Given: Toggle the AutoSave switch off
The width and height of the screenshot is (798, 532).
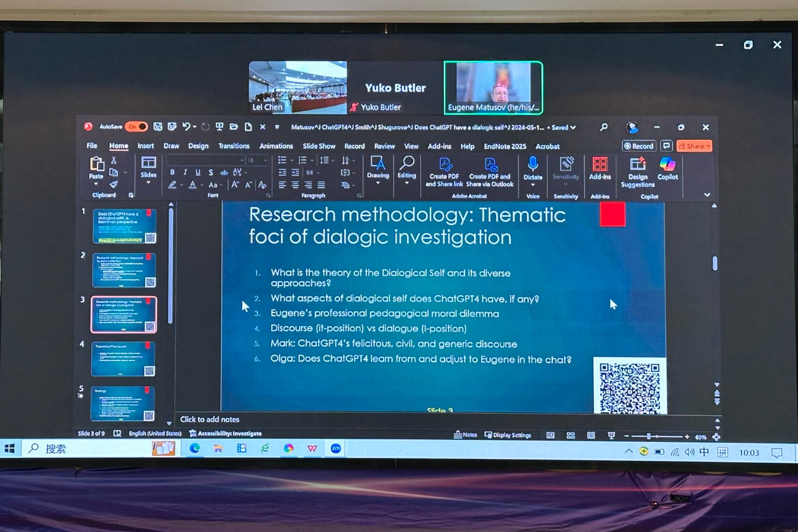Looking at the screenshot, I should 137,127.
